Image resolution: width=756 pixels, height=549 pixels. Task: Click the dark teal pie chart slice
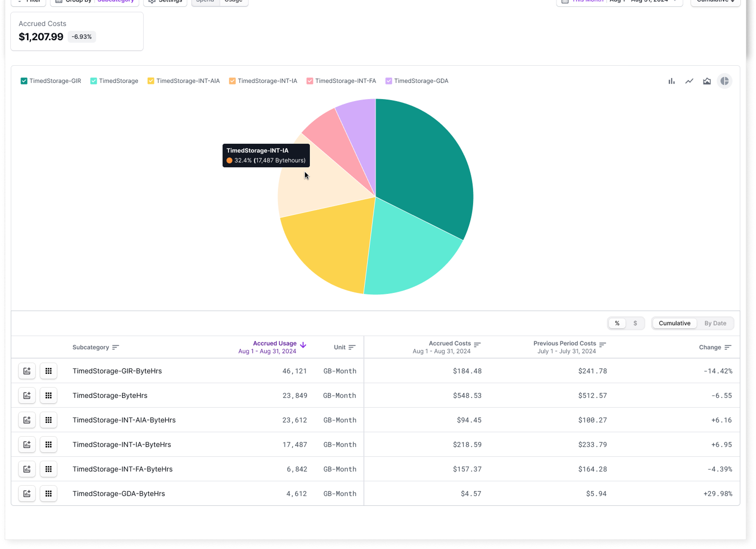coord(422,172)
